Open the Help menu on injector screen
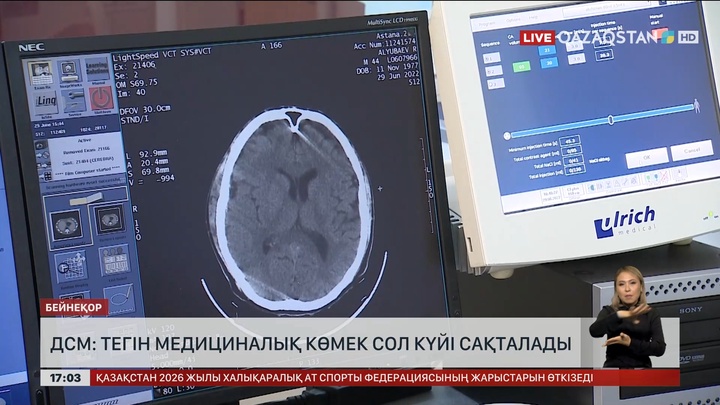720x405 pixels. tap(533, 18)
